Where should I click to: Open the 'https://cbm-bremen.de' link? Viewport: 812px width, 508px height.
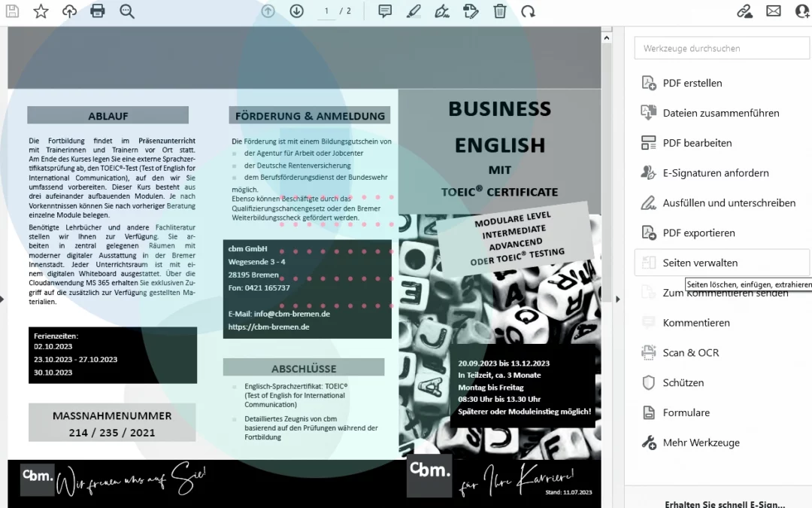[x=268, y=327]
